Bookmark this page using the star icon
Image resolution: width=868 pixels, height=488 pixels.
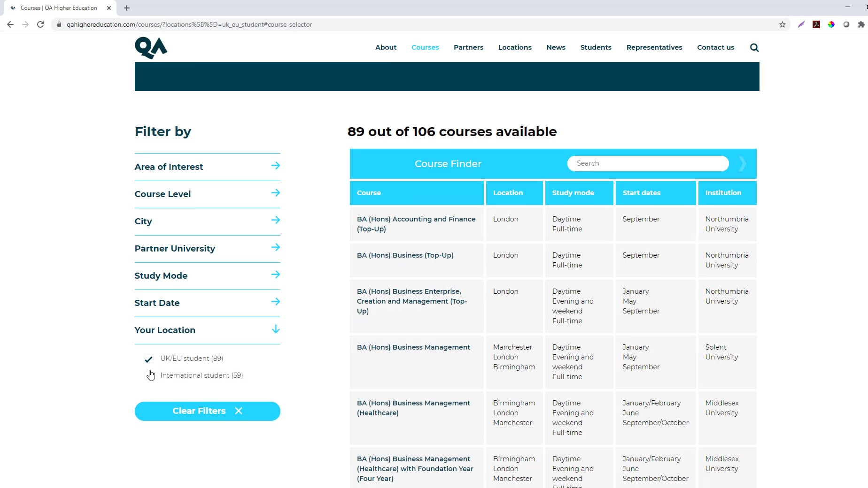pos(783,24)
